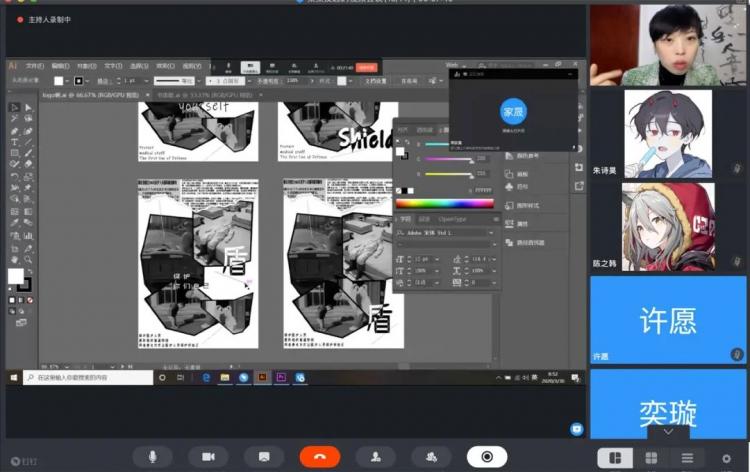Open the 文字(T) menu

coord(113,66)
